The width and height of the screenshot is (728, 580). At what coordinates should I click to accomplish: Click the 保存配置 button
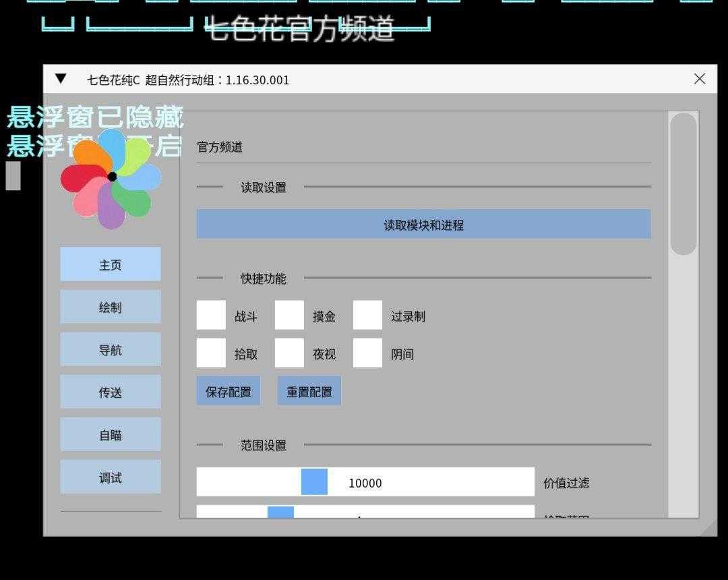tap(229, 391)
